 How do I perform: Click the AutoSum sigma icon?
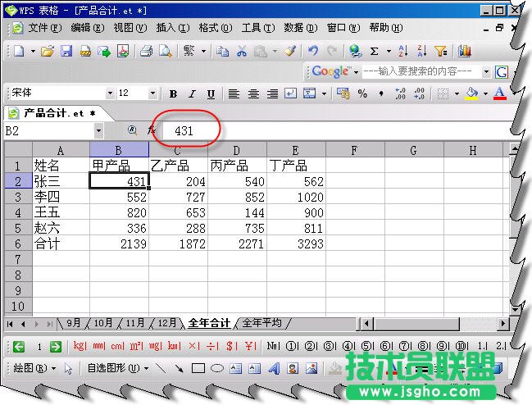pos(375,52)
